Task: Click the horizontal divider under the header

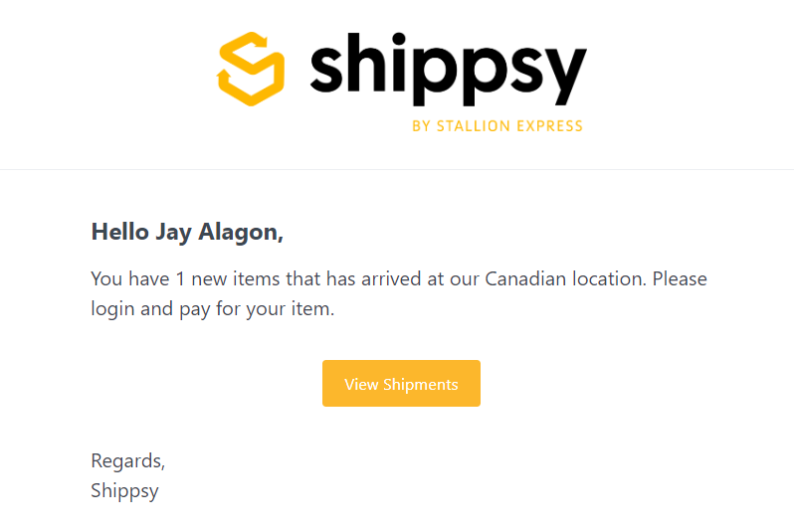Action: click(397, 169)
